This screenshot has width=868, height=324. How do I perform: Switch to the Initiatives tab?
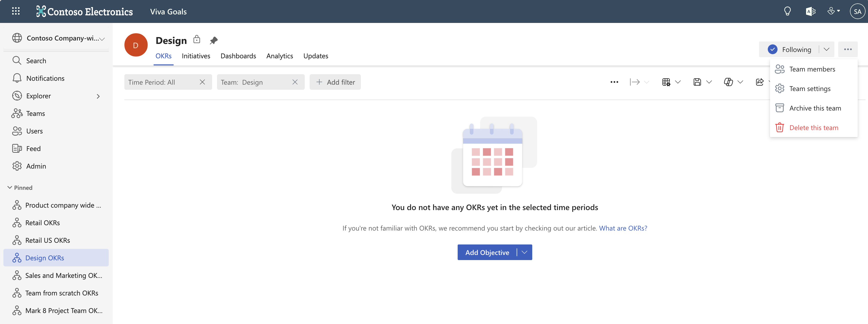point(196,56)
